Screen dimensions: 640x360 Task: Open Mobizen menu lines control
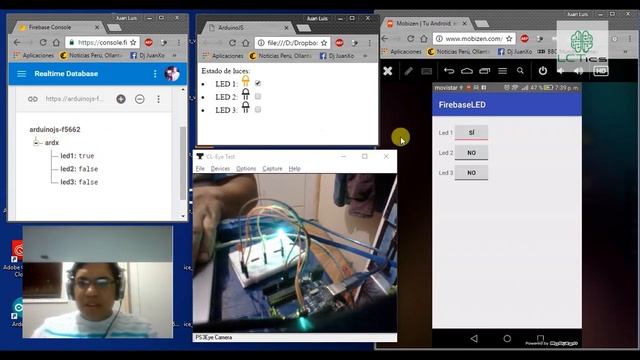click(x=502, y=71)
